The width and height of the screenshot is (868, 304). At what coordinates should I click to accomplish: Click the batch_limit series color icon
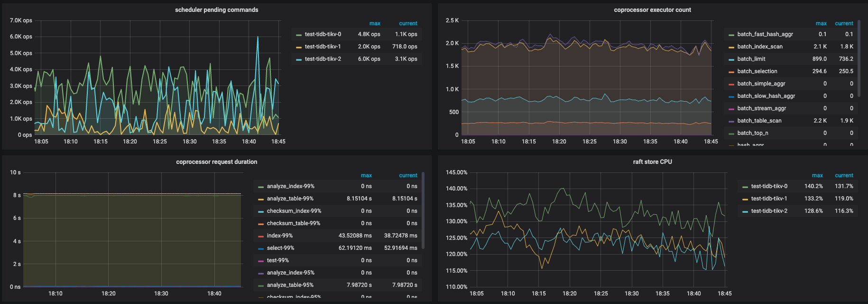click(731, 59)
